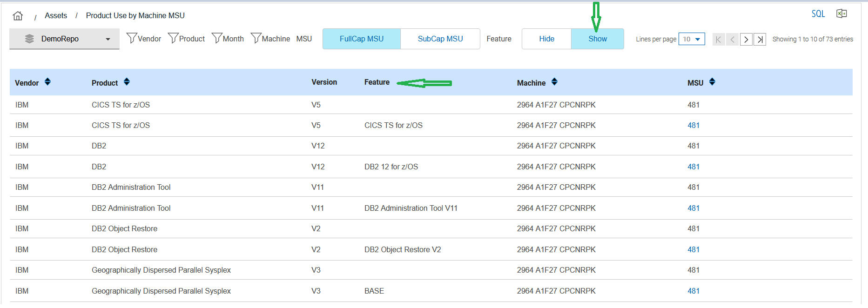The width and height of the screenshot is (868, 308).
Task: Sort table by MSU column
Action: 712,82
